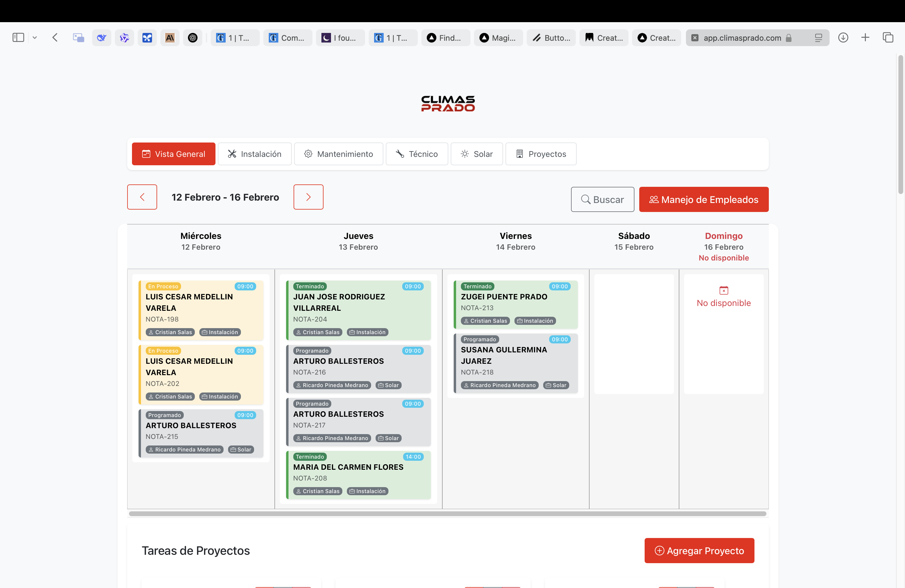
Task: Select the Solar tab
Action: [476, 154]
